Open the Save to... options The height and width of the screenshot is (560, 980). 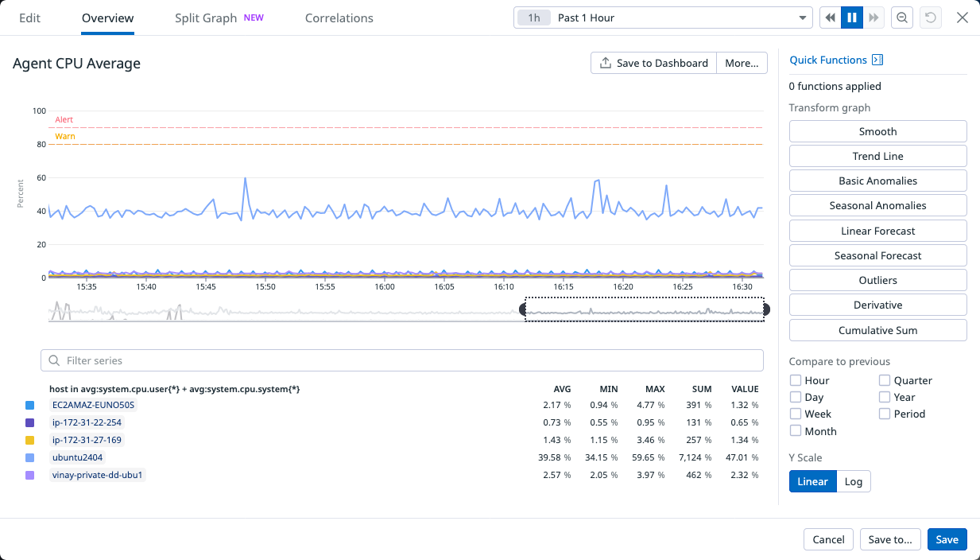tap(890, 539)
